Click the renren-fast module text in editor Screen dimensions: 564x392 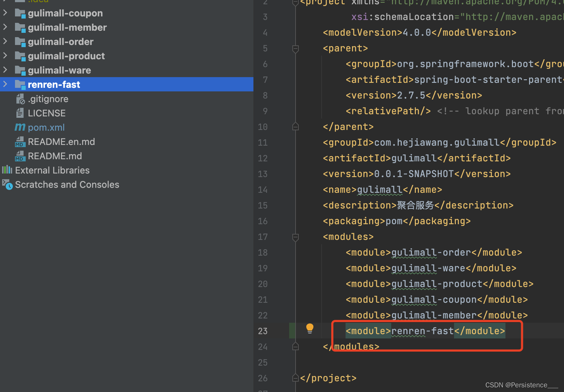pos(423,331)
